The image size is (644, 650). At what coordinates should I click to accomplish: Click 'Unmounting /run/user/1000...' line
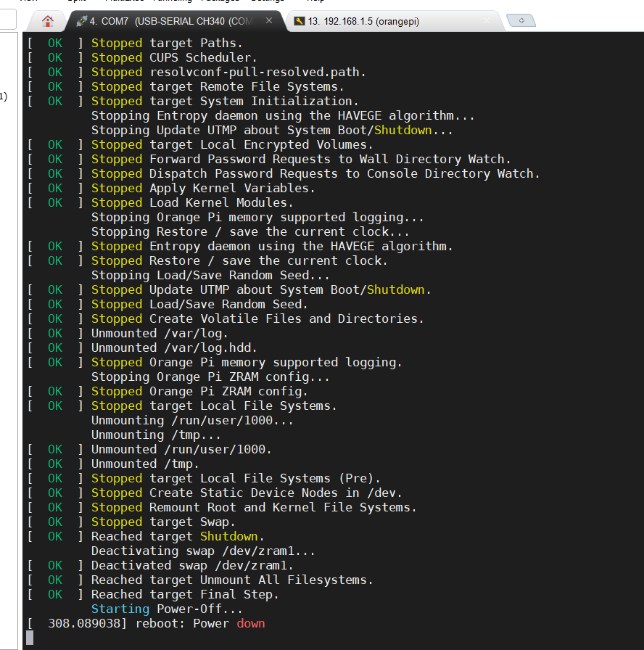tap(192, 420)
